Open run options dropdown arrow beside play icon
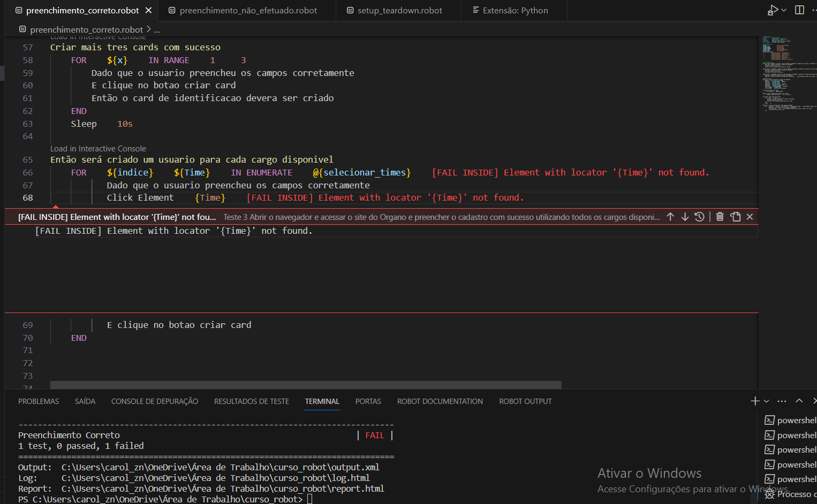Image resolution: width=817 pixels, height=504 pixels. (x=784, y=10)
